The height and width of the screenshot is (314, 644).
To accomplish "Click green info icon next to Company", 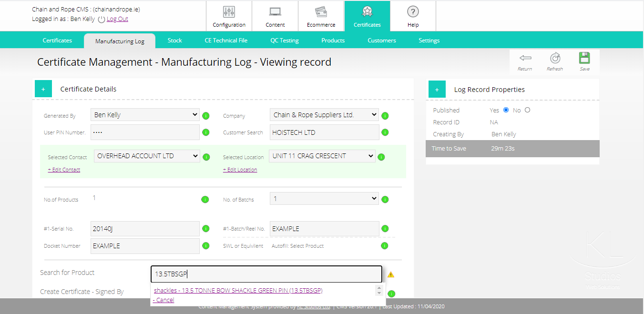I will tap(385, 116).
